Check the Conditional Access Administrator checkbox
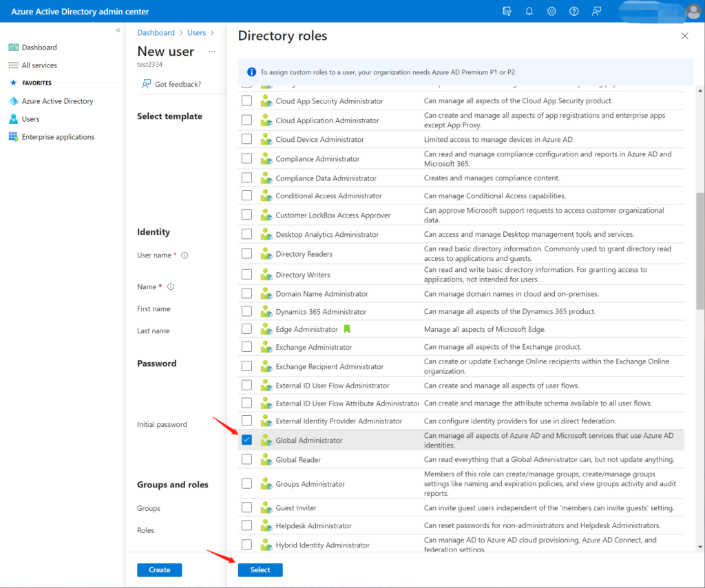The height and width of the screenshot is (588, 705). [x=247, y=196]
